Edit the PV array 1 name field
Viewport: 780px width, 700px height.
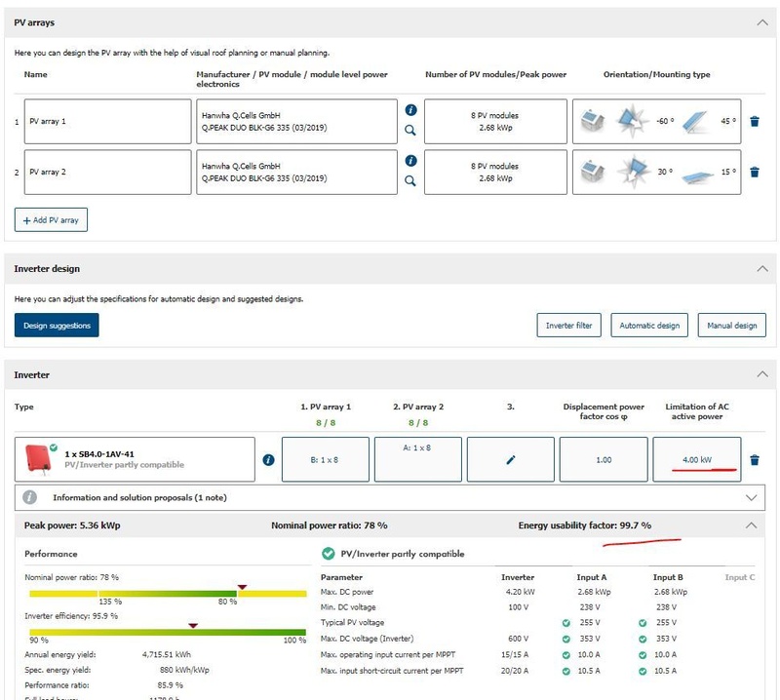tap(107, 122)
